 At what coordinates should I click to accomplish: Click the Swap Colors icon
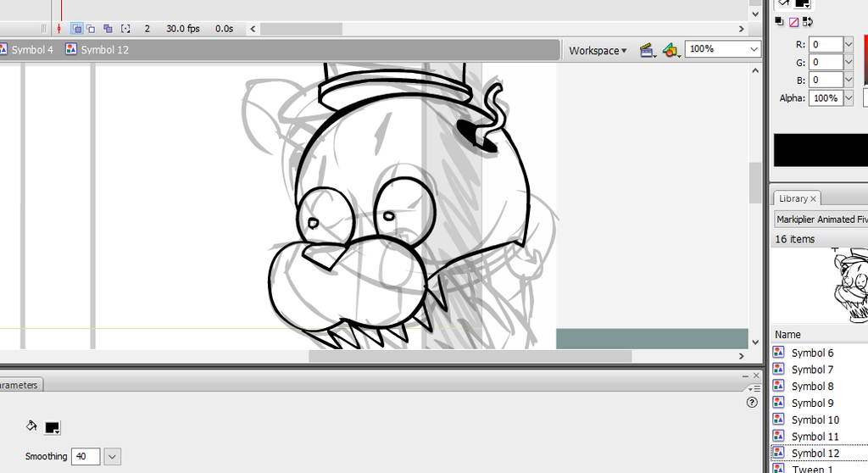point(808,22)
